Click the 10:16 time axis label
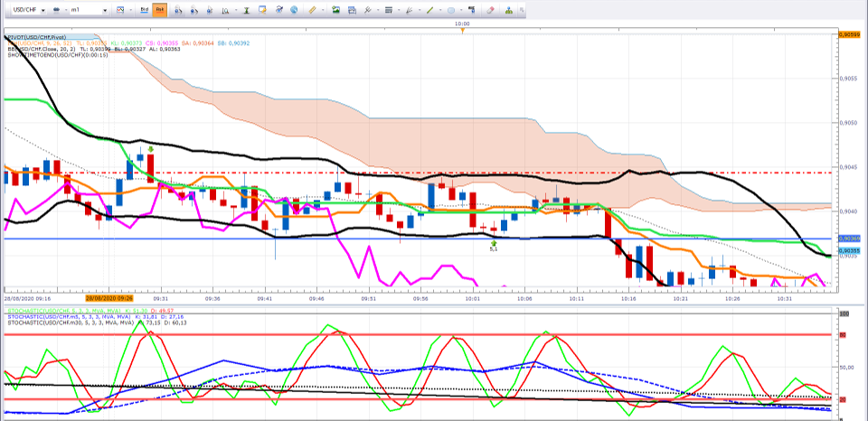Viewport: 868px width, 421px height. [x=629, y=297]
